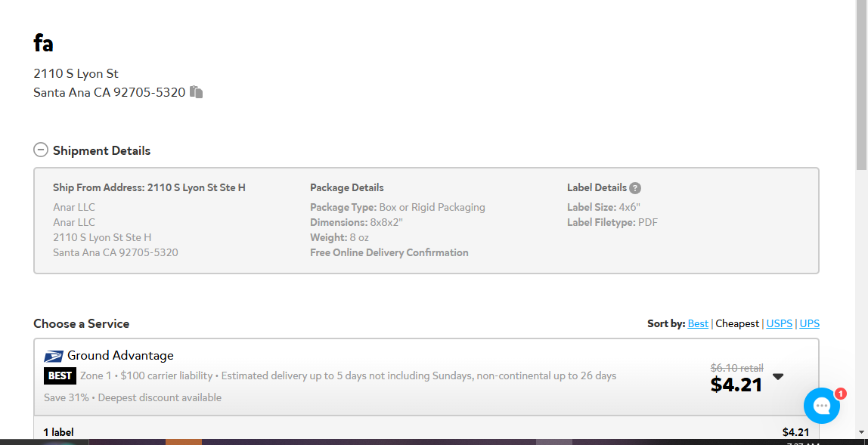Filter services by UPS
868x445 pixels.
pyautogui.click(x=809, y=324)
